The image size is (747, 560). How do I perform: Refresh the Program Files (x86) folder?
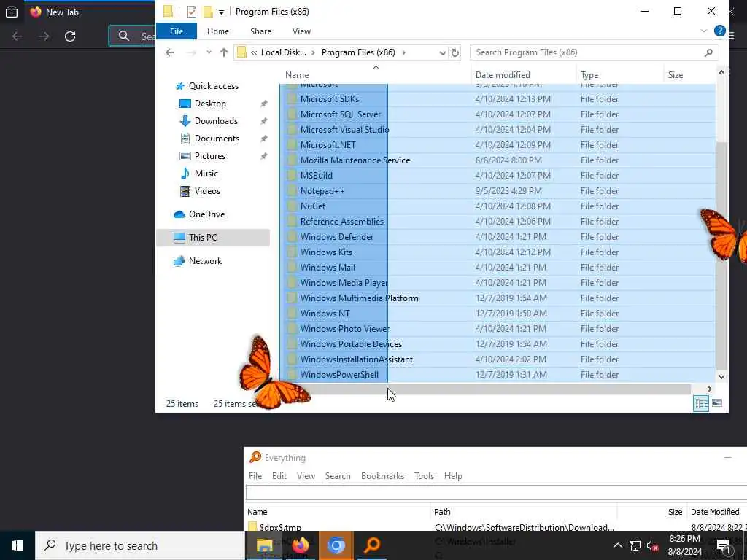tap(455, 52)
